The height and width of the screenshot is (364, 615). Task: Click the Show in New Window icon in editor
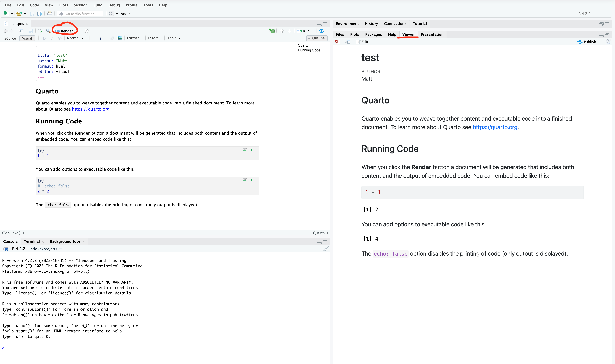(x=21, y=31)
